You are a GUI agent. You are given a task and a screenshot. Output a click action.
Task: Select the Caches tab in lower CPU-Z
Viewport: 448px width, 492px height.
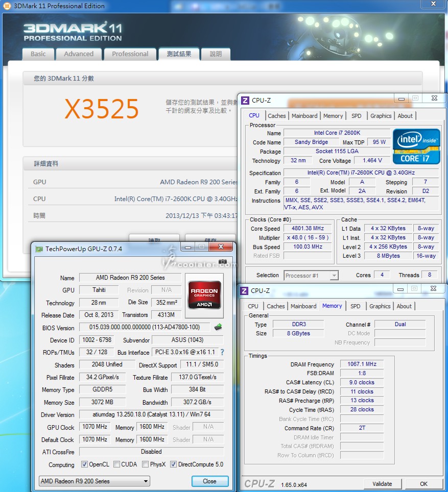point(276,306)
